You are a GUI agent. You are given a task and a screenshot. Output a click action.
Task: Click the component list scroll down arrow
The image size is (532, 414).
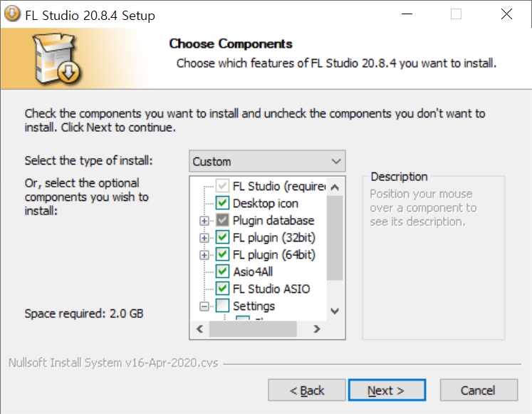click(335, 311)
